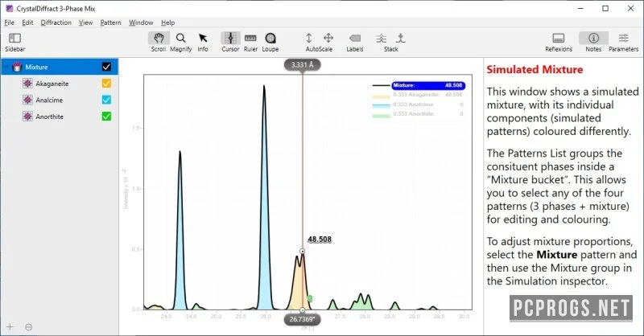Open the Edit menu
The height and width of the screenshot is (336, 644).
tap(27, 23)
